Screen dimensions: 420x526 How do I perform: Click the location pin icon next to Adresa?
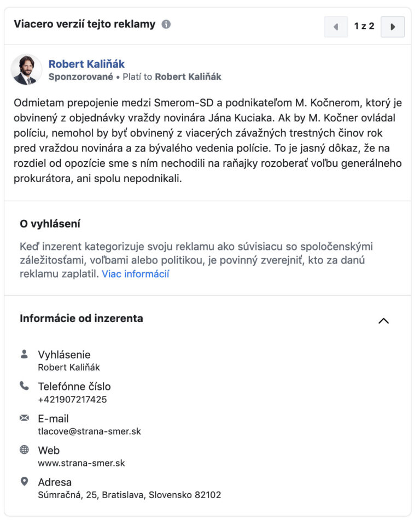tap(24, 482)
